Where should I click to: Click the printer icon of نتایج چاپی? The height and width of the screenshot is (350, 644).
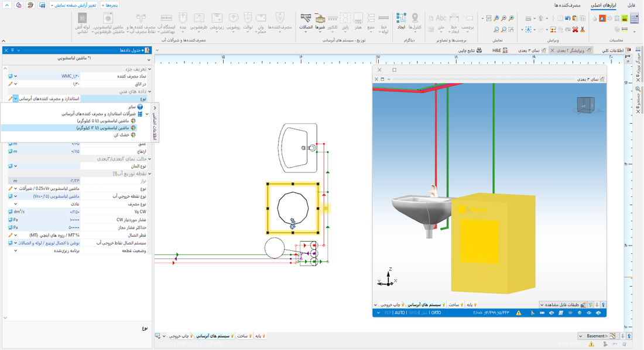pyautogui.click(x=479, y=50)
